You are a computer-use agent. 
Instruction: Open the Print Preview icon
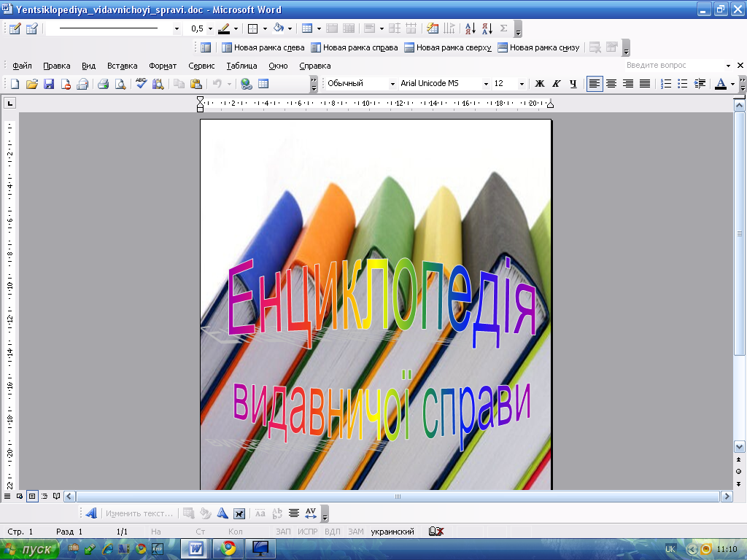tap(120, 84)
